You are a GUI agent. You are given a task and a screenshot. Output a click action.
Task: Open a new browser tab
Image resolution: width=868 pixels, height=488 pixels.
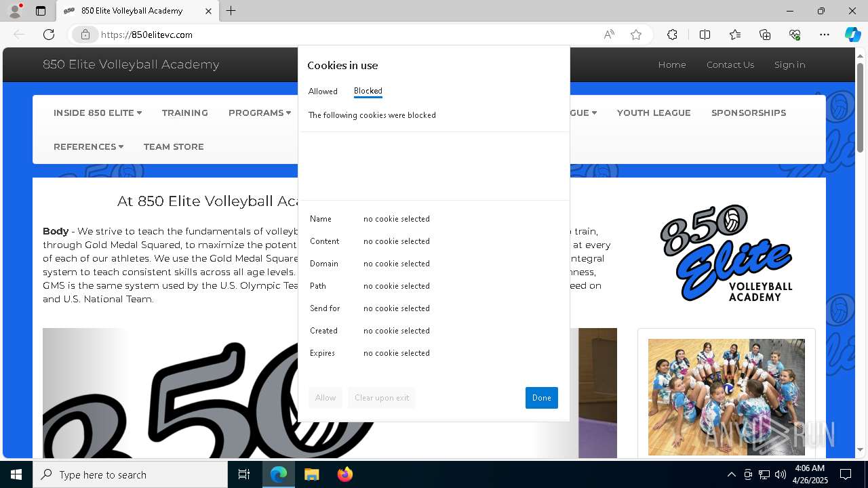tap(231, 11)
